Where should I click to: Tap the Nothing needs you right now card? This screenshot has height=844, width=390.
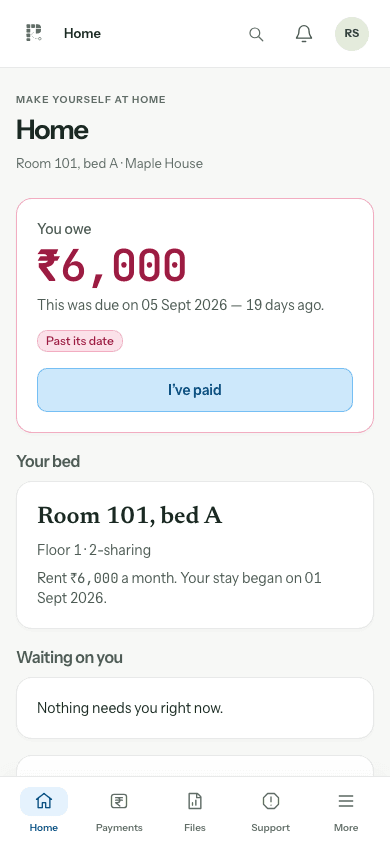195,708
